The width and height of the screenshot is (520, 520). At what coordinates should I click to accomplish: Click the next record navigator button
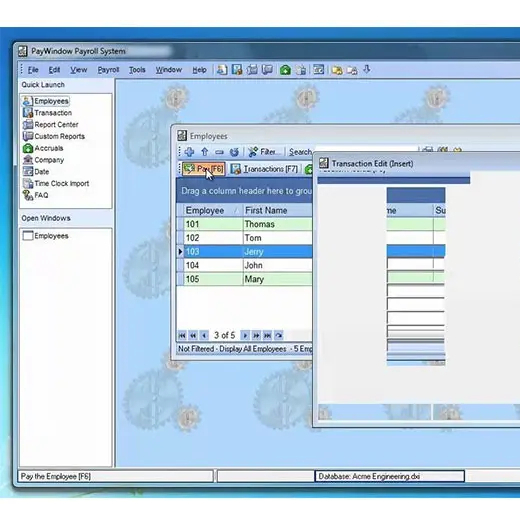[245, 335]
